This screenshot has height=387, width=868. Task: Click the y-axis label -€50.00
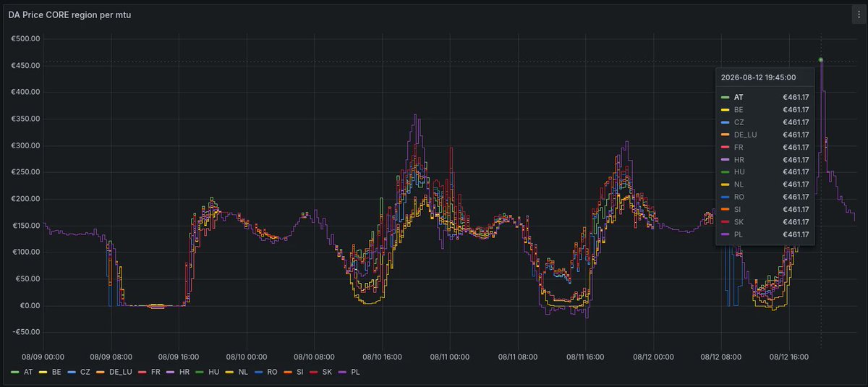pyautogui.click(x=25, y=332)
